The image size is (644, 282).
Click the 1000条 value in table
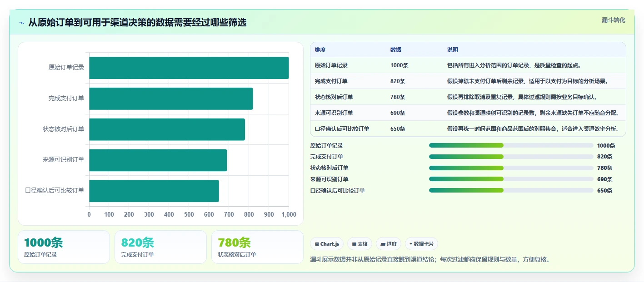tap(399, 65)
